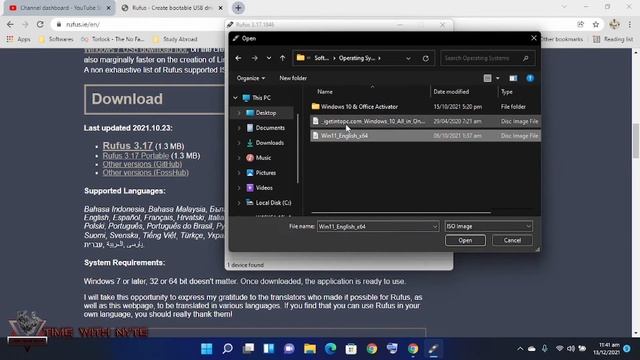Open Apps bookmarks shortcut
Viewport: 640px width, 360px height.
point(19,39)
